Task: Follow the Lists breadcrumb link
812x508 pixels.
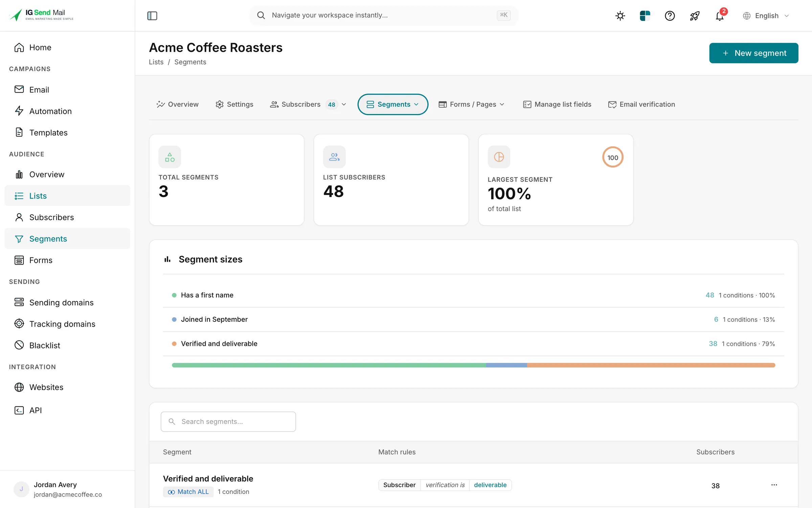Action: [156, 62]
